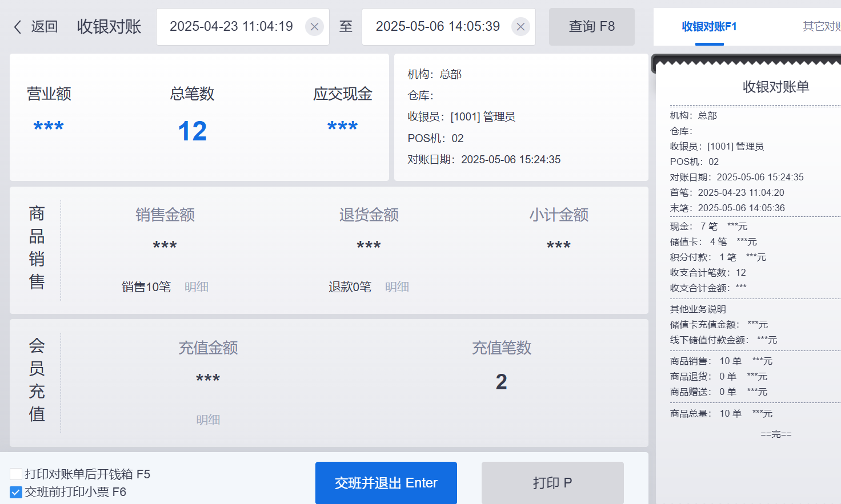841x504 pixels.
Task: Click the end date field 2025-05-06 14:05:39
Action: point(448,27)
